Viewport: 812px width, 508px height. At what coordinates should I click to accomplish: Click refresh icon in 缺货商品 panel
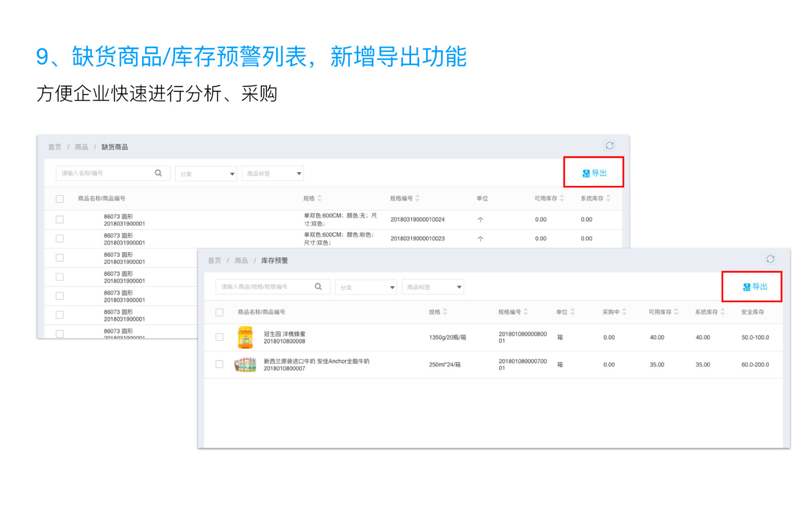pos(610,146)
